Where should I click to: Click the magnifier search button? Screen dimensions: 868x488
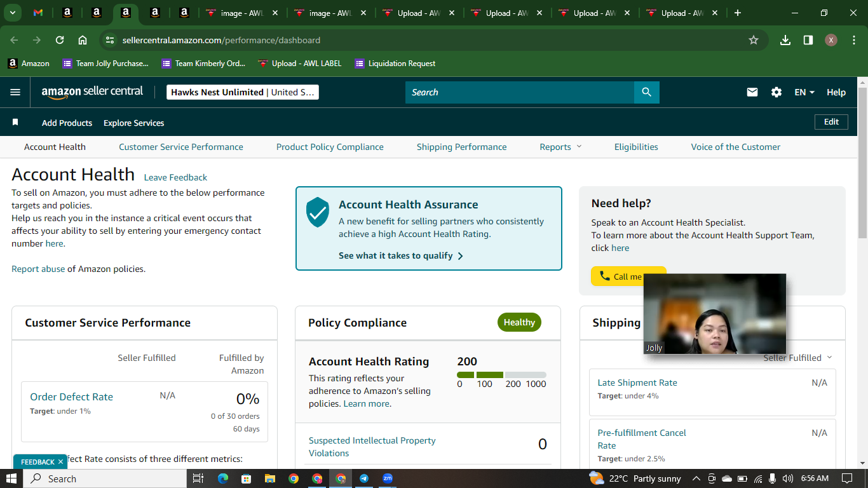[x=647, y=92]
